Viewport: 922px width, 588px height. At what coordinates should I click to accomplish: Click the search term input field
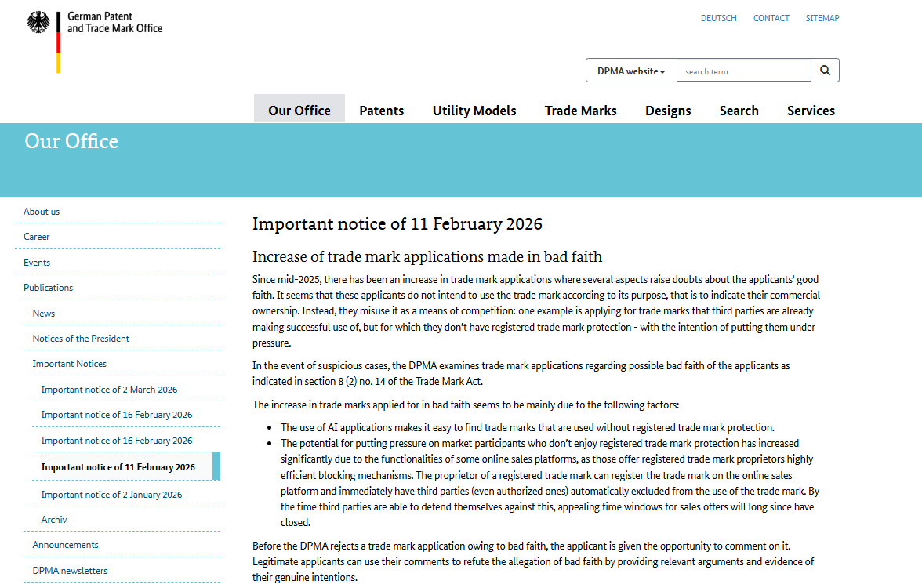tap(744, 71)
